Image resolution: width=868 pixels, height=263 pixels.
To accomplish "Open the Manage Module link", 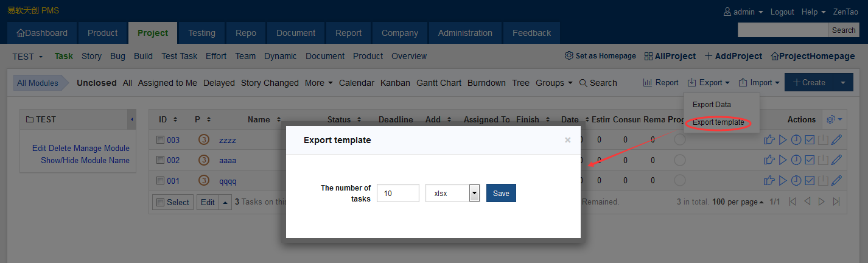I will pyautogui.click(x=99, y=148).
